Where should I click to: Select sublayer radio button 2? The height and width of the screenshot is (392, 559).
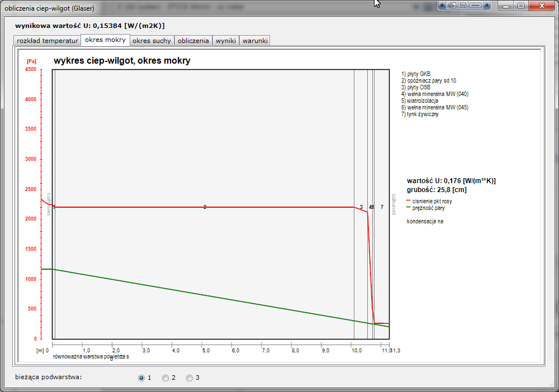(165, 378)
